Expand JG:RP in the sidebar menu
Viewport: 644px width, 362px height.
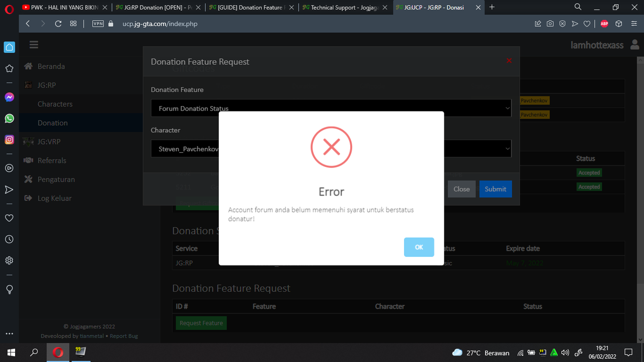pyautogui.click(x=46, y=85)
